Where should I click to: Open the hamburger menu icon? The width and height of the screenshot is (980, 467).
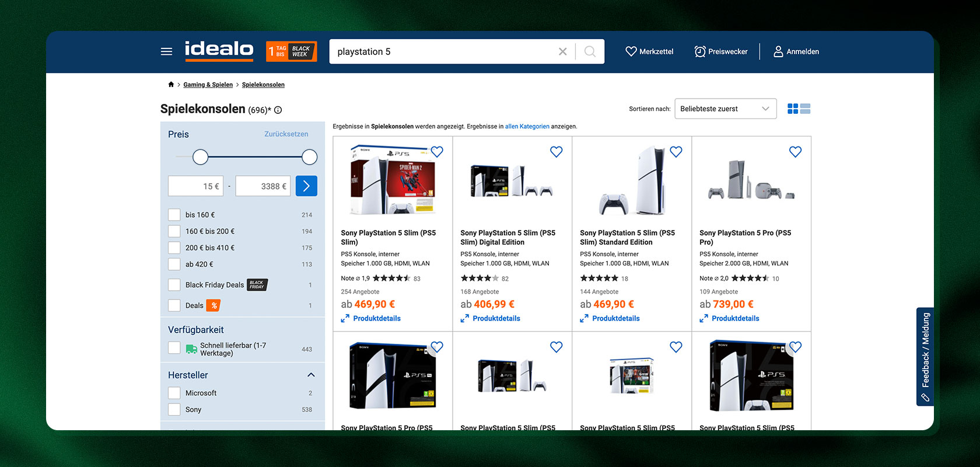pos(166,51)
